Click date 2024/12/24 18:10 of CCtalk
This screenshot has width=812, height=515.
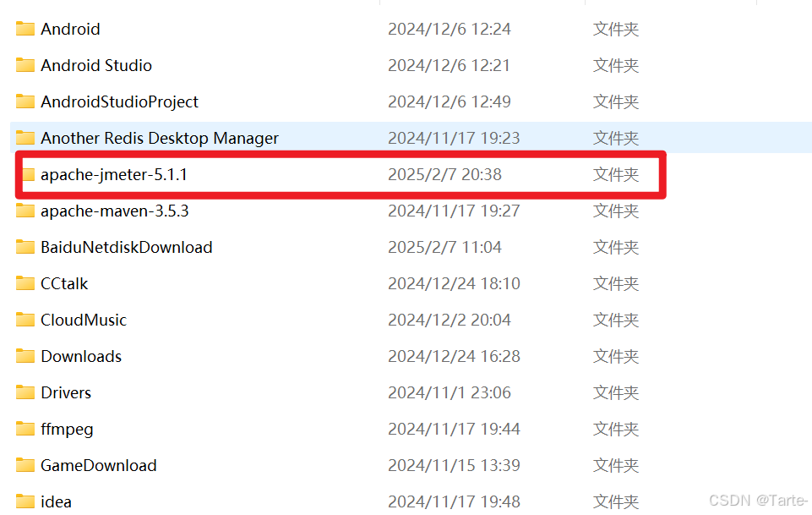[454, 283]
